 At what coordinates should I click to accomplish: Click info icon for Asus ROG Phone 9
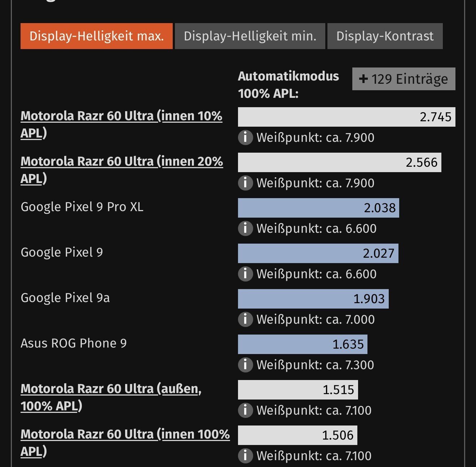tap(245, 365)
